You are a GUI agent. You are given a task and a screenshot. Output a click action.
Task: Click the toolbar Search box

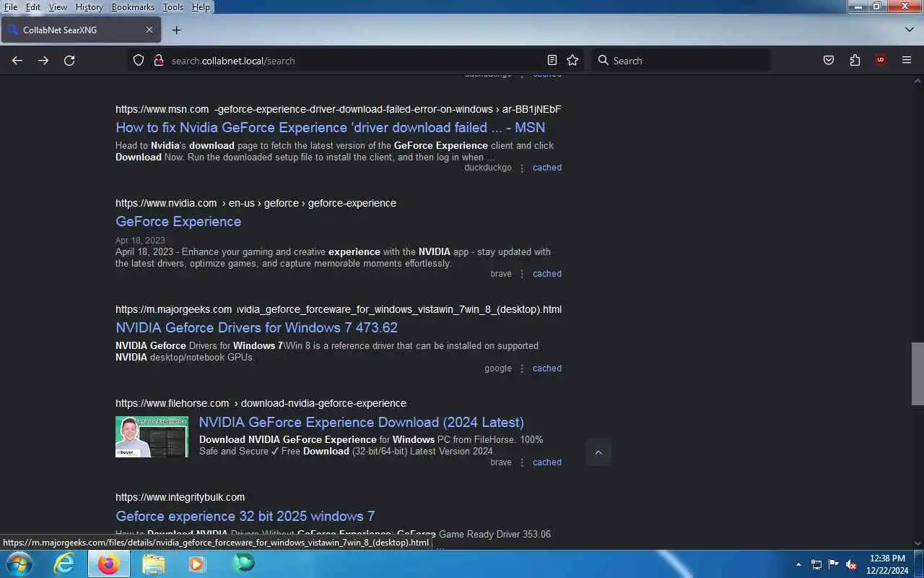[681, 61]
